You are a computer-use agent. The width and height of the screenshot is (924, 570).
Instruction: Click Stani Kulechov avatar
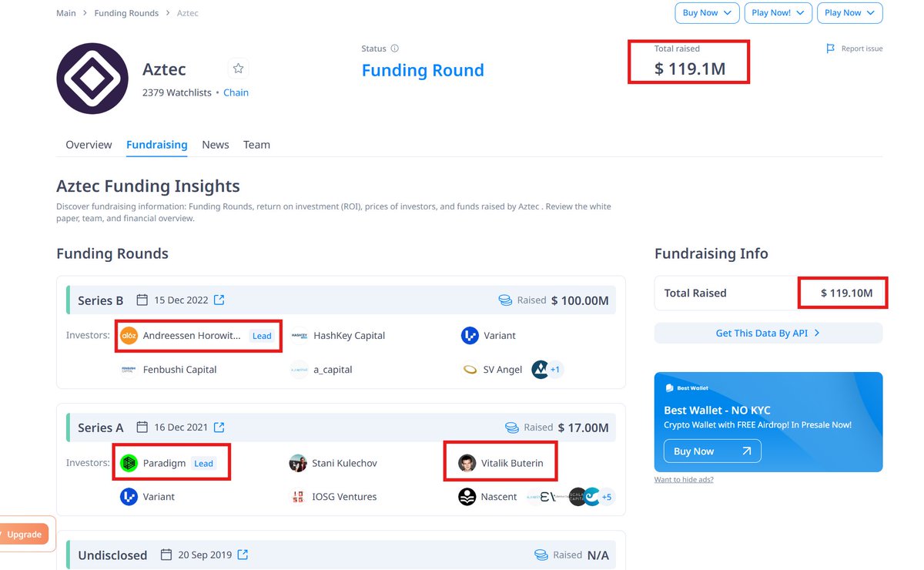298,464
